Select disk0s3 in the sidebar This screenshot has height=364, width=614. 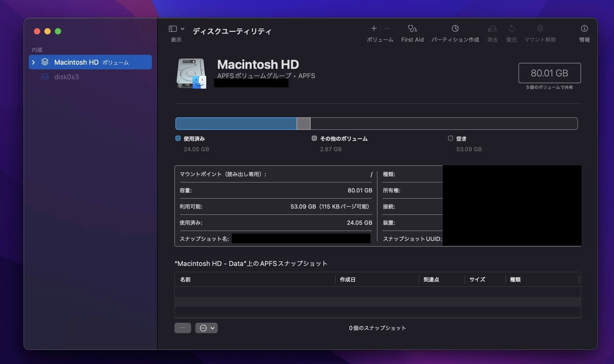pyautogui.click(x=66, y=77)
